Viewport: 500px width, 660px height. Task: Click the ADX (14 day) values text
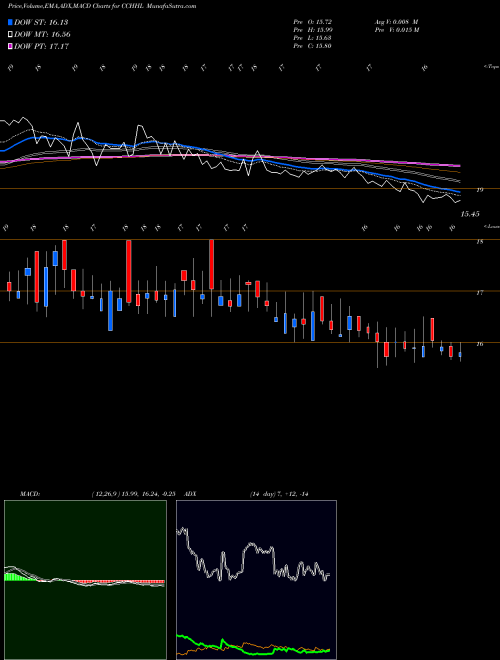[279, 494]
